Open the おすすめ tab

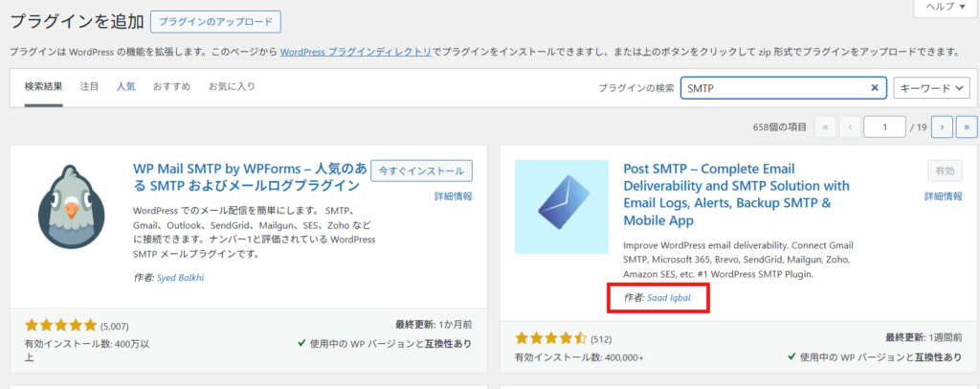(172, 86)
